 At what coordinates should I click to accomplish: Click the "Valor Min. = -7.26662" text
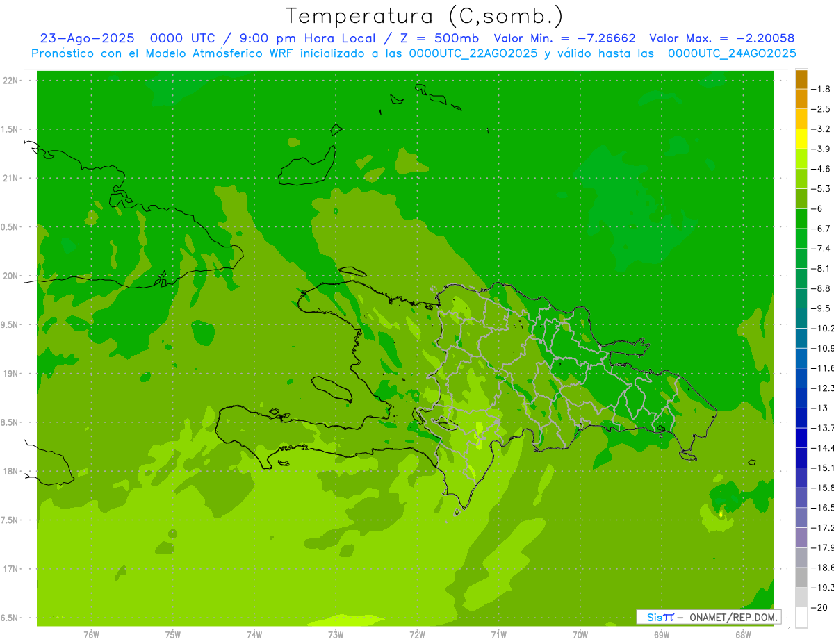[564, 38]
